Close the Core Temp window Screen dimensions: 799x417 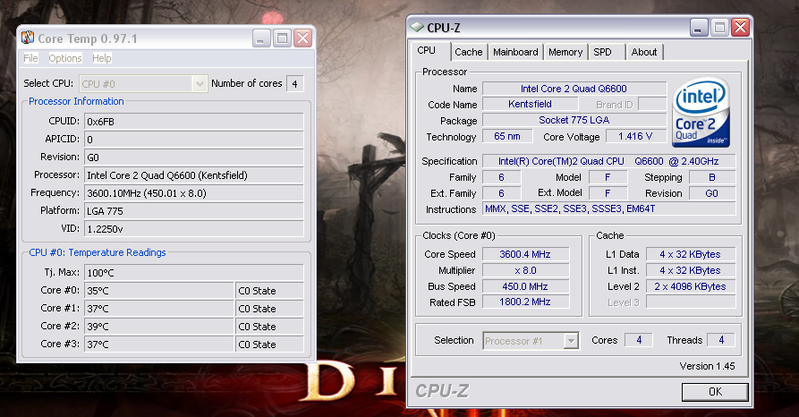point(303,38)
